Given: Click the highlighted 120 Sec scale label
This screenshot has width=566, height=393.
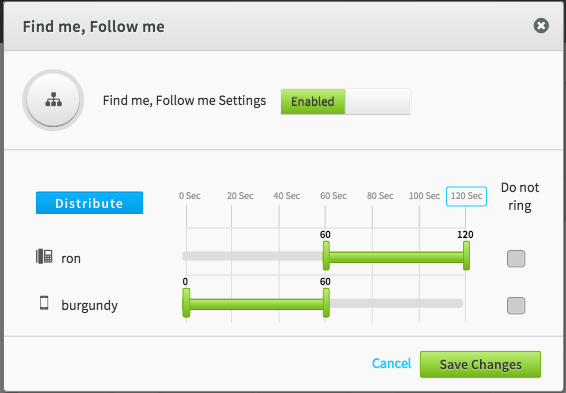Looking at the screenshot, I should (x=466, y=196).
